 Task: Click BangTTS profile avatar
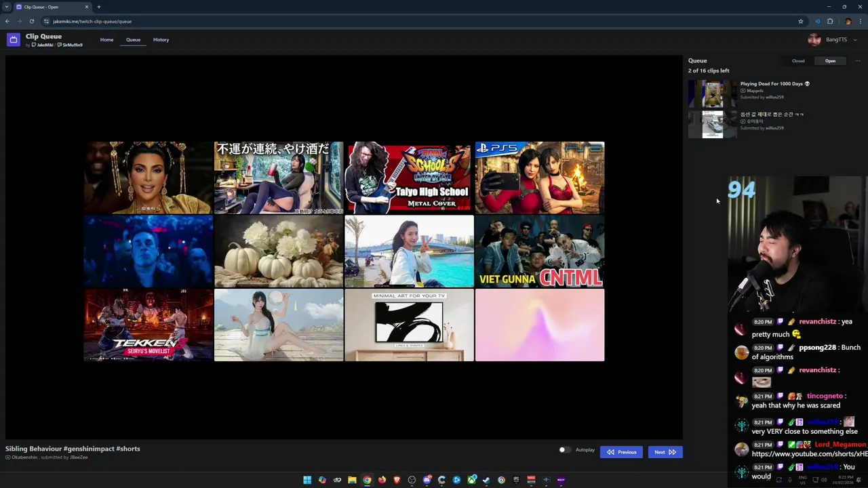[x=814, y=39]
